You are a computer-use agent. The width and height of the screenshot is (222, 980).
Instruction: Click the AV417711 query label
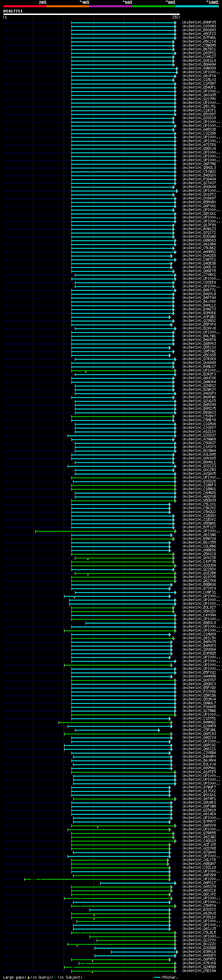[13, 11]
